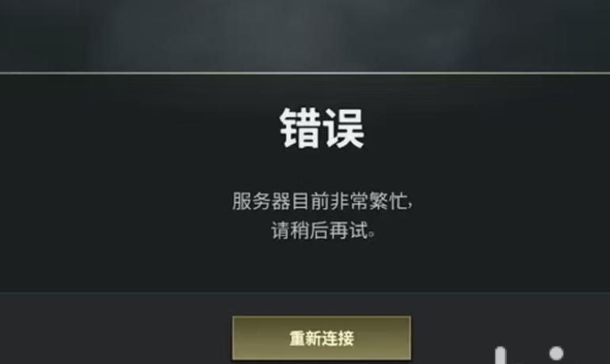Screen dimensions: 610x364
Task: Click the word 服务器 in the message
Action: pyautogui.click(x=261, y=201)
